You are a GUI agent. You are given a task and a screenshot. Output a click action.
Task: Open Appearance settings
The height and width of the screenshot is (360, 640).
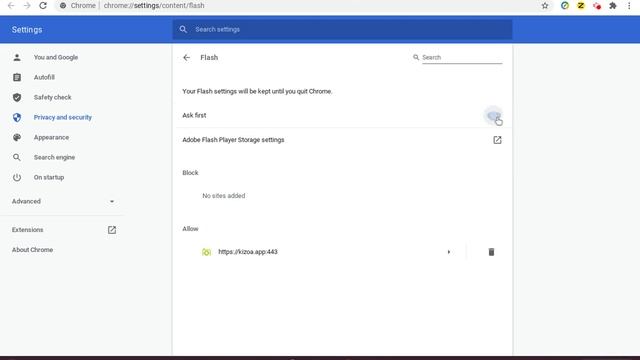coord(51,137)
